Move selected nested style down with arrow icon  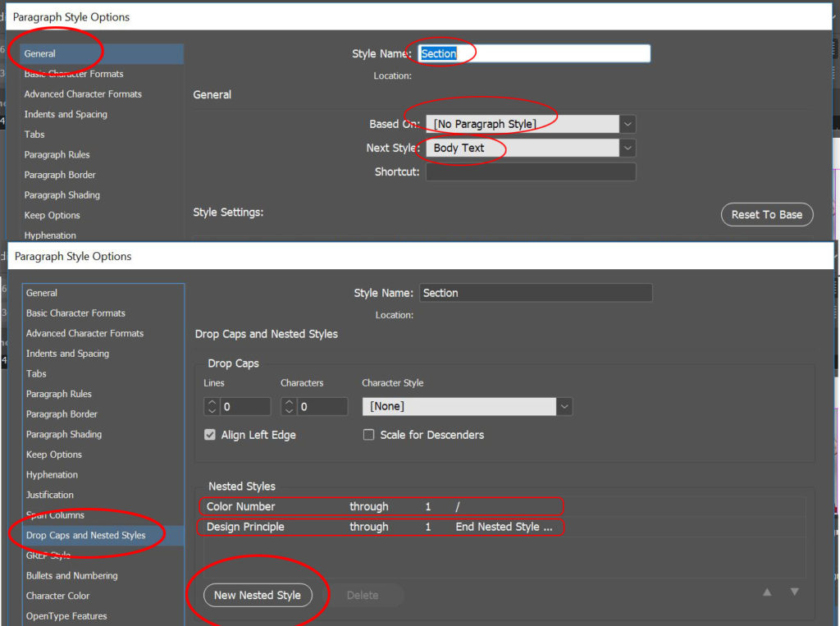pos(793,592)
